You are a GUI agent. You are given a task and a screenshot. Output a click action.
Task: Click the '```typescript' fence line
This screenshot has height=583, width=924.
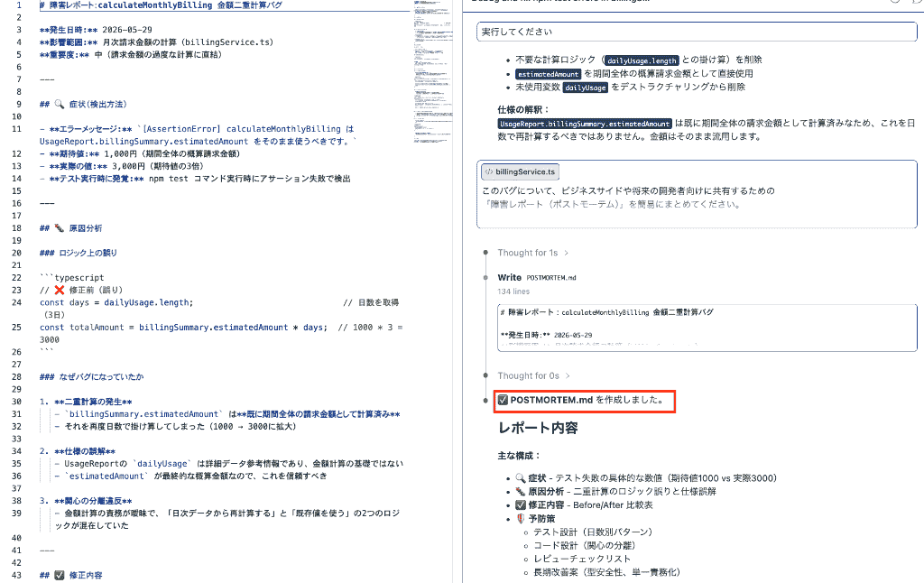[x=71, y=278]
